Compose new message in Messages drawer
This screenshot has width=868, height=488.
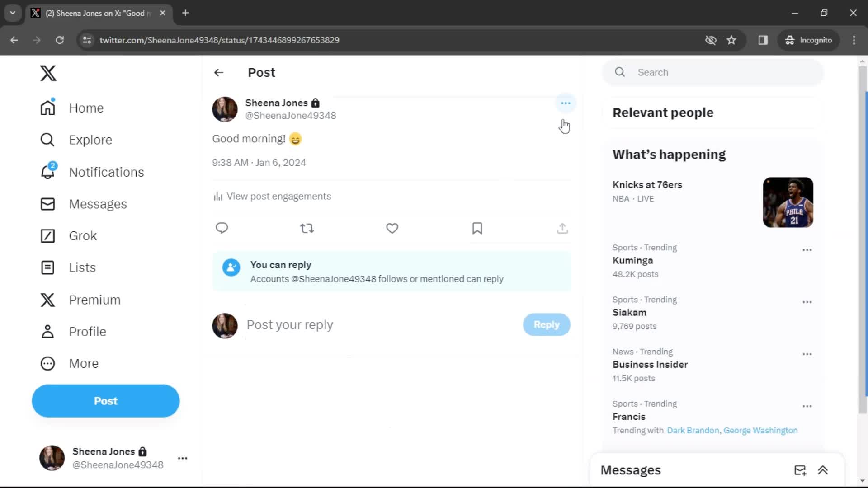[800, 470]
